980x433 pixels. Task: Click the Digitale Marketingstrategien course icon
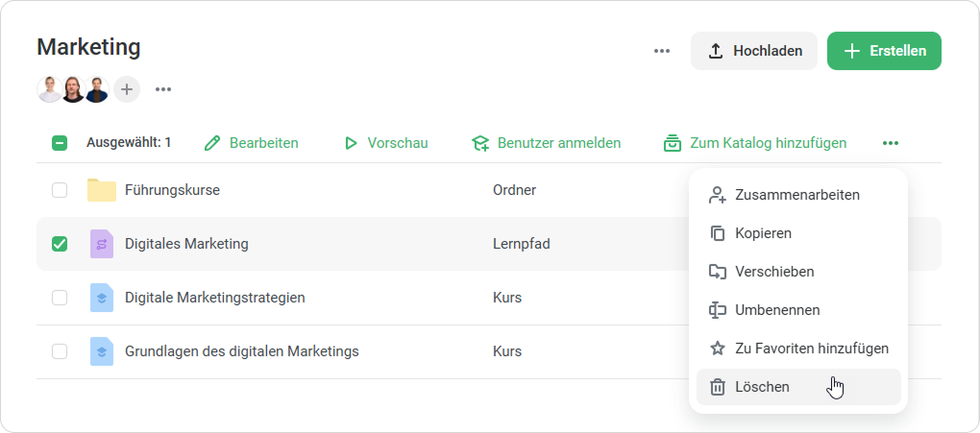[101, 298]
